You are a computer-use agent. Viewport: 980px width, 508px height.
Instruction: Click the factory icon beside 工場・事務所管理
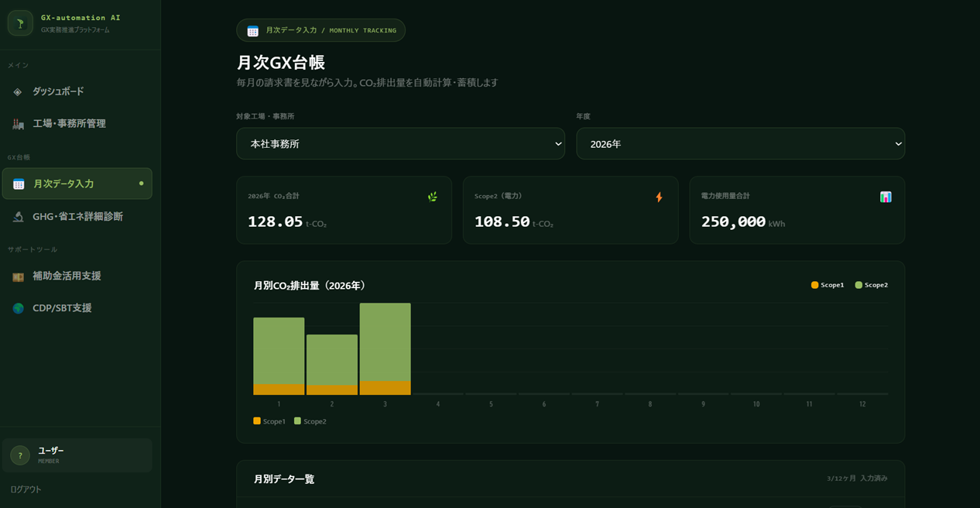pyautogui.click(x=18, y=124)
